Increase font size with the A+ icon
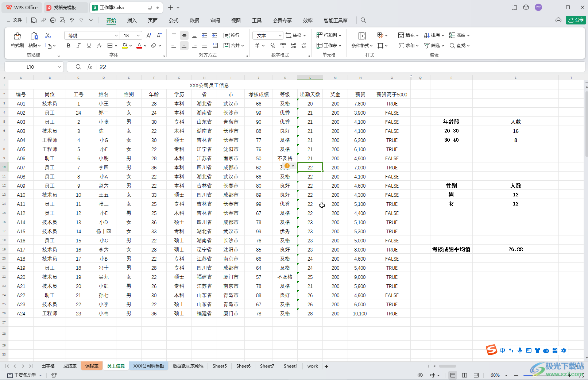This screenshot has width=588, height=380. click(149, 35)
